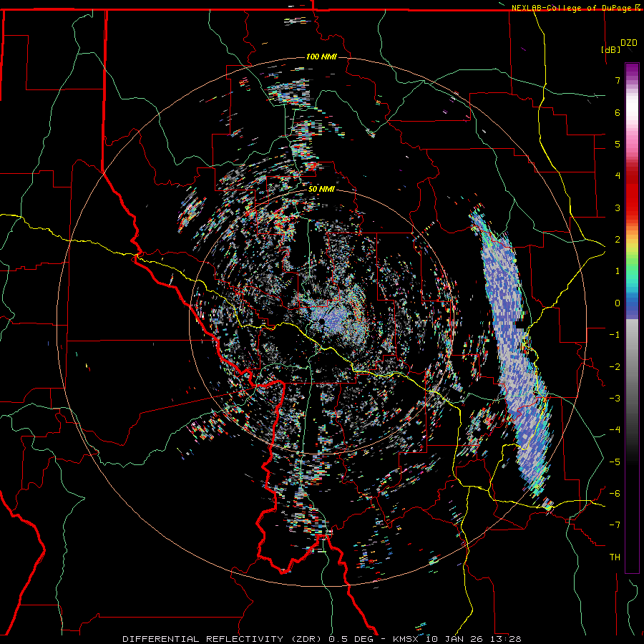This screenshot has height=644, width=644.
Task: Click the NEXLAB-College of DuPage title text
Action: [x=571, y=8]
